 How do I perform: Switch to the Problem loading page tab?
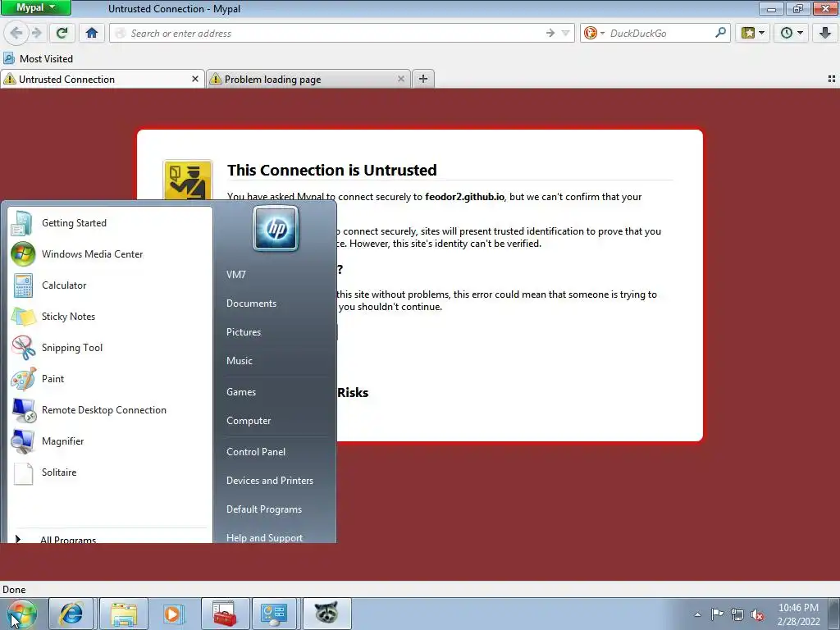pyautogui.click(x=308, y=80)
